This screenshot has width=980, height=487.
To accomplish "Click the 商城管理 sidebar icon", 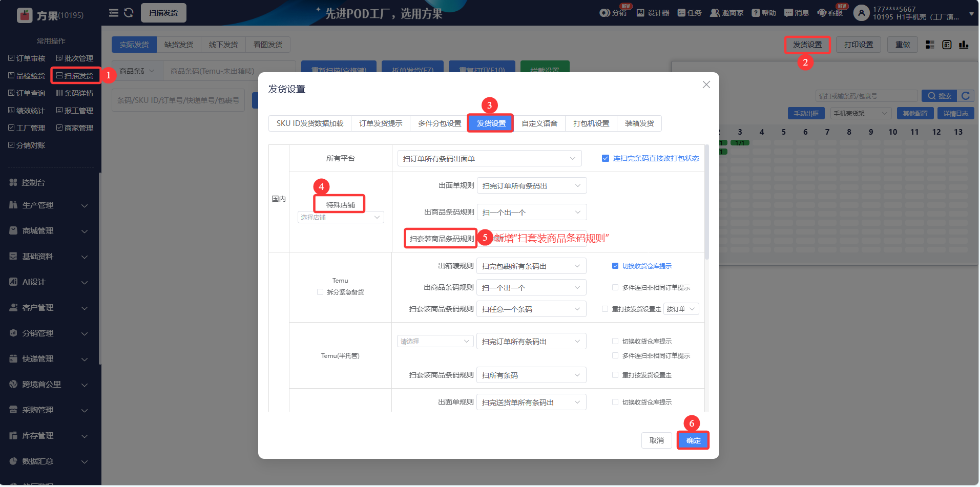I will click(x=13, y=230).
